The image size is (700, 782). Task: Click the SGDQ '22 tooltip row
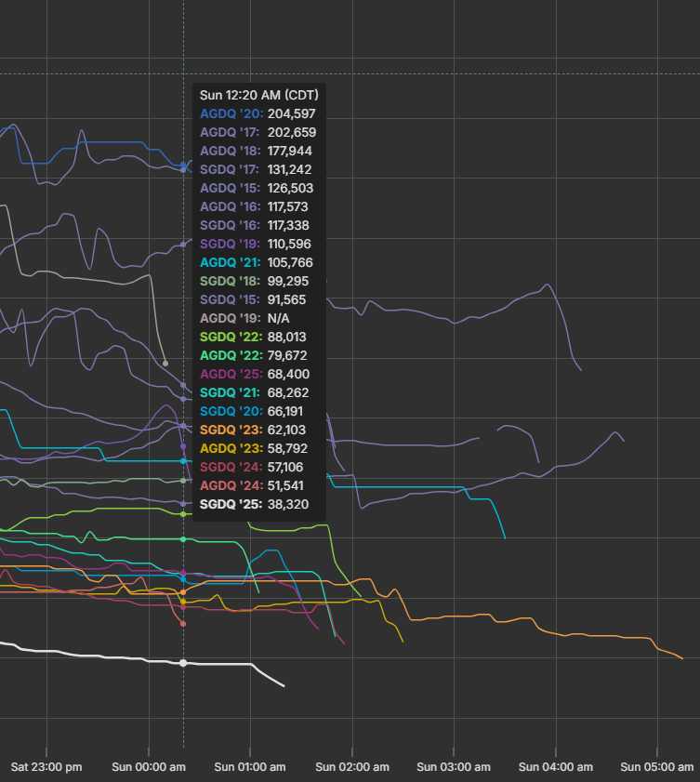tap(253, 337)
